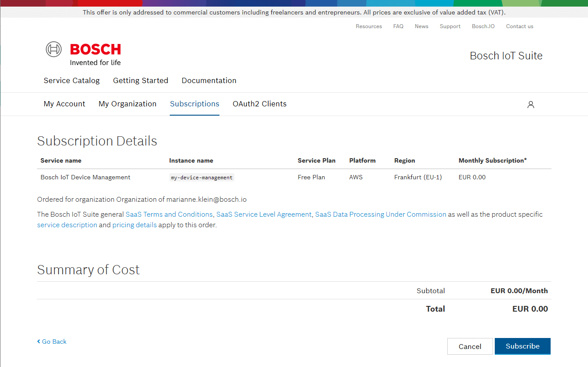Open the Support link
Image resolution: width=588 pixels, height=367 pixels.
coord(450,26)
